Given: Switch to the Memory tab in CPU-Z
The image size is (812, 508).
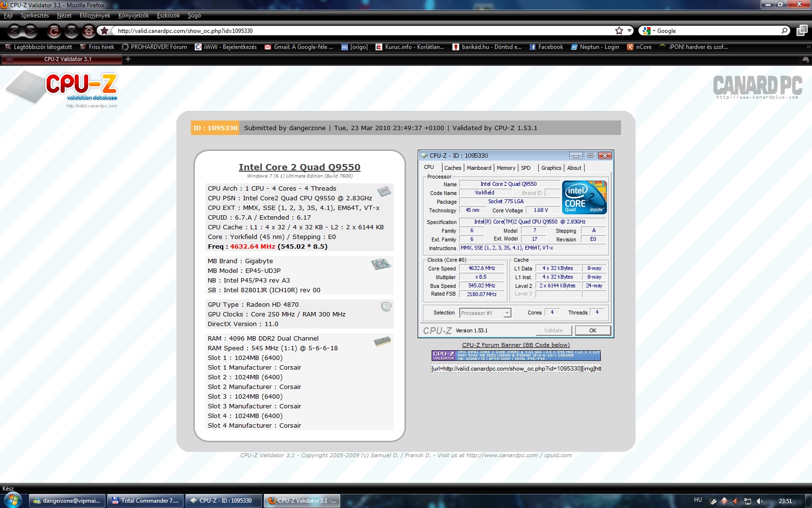Looking at the screenshot, I should [x=506, y=168].
